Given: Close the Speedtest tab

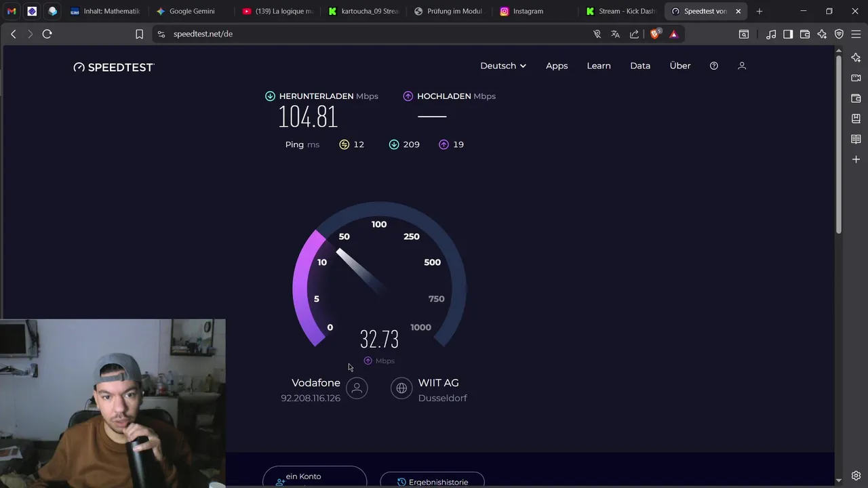Looking at the screenshot, I should coord(738,12).
